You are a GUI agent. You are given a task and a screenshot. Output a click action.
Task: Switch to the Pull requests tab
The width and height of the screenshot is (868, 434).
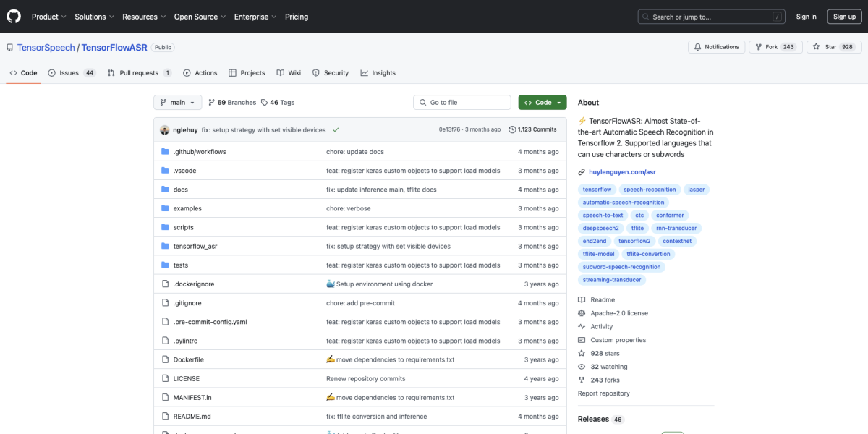click(139, 73)
